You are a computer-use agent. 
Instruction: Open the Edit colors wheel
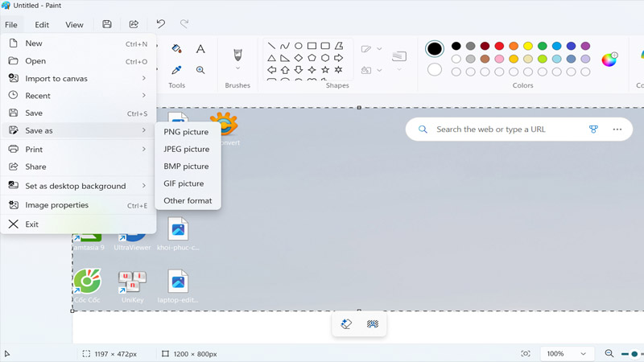coord(609,60)
